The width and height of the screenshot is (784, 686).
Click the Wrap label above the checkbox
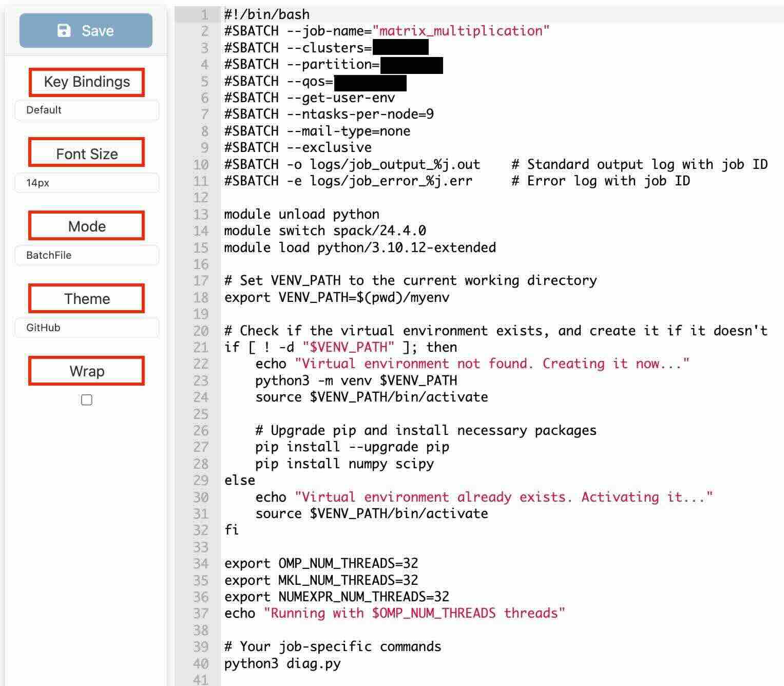(87, 371)
